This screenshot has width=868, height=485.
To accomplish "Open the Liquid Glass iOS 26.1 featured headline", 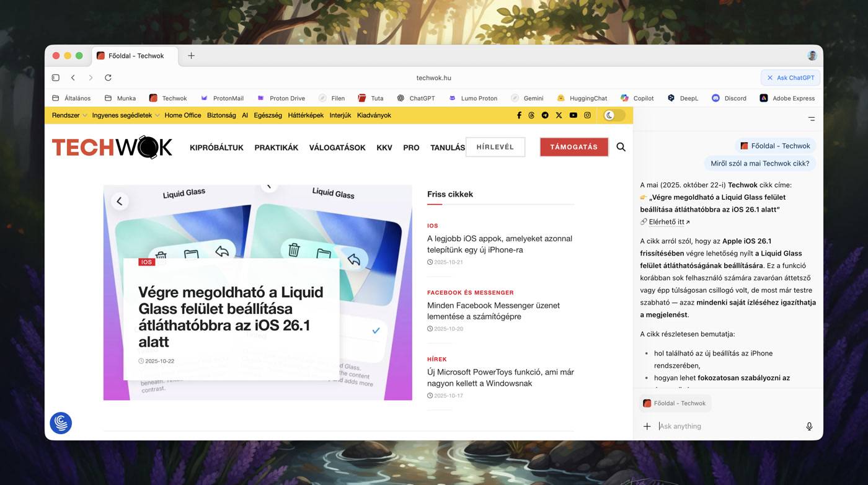I will (231, 317).
